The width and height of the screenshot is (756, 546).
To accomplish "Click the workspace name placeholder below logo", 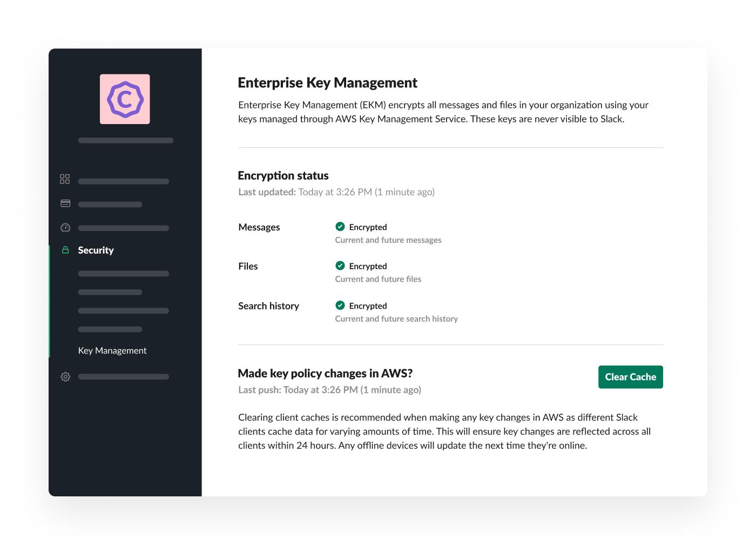I will tap(125, 141).
